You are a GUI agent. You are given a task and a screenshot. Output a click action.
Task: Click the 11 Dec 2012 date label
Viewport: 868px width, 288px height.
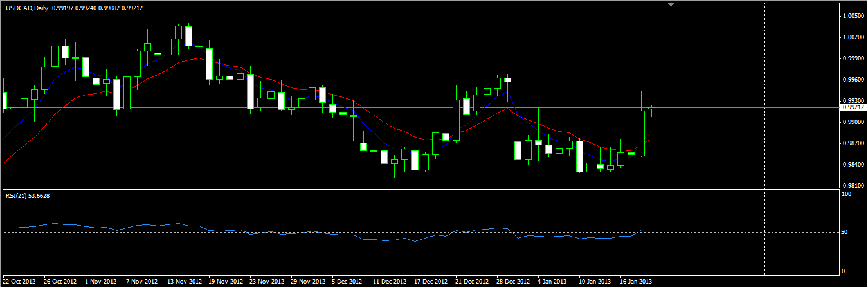(x=390, y=282)
